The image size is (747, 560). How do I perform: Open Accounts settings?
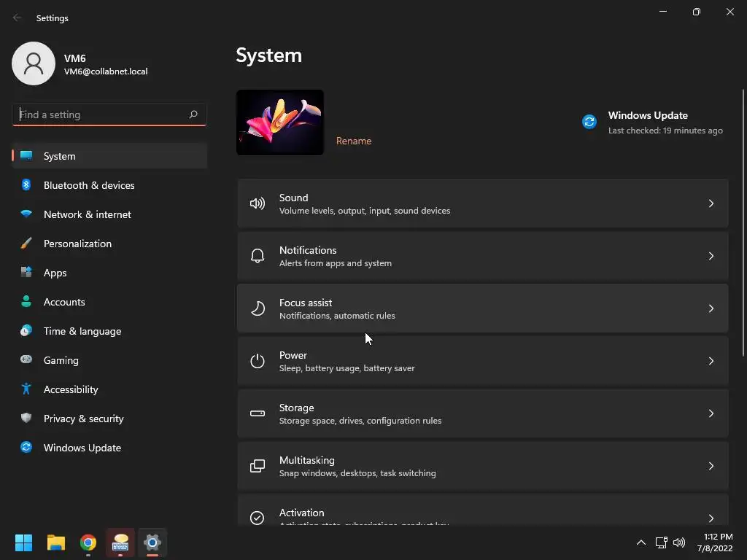click(x=109, y=301)
